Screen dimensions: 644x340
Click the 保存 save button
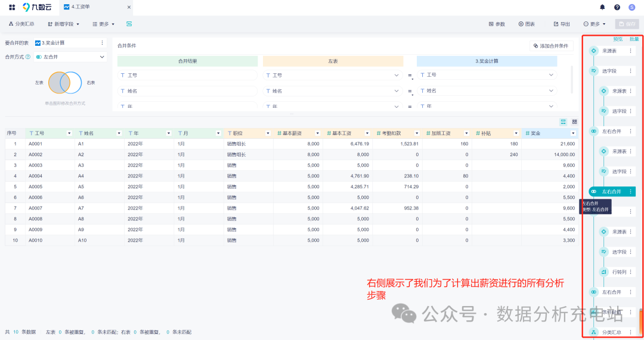pyautogui.click(x=627, y=24)
